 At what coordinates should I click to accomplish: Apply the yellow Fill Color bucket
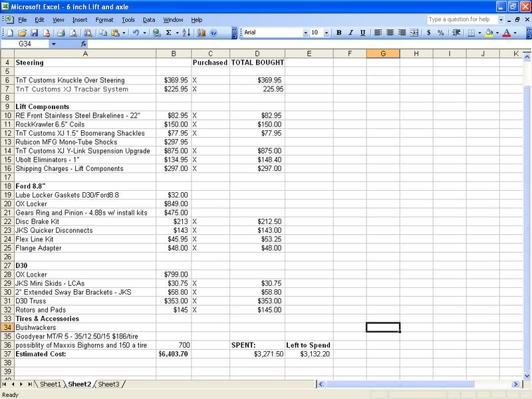click(489, 33)
